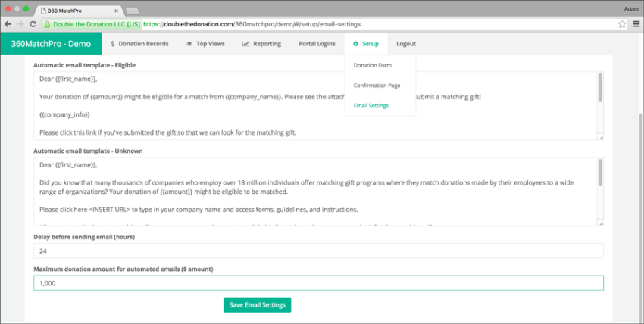The width and height of the screenshot is (644, 324).
Task: Open the Chrome hamburger menu
Action: coord(636,24)
